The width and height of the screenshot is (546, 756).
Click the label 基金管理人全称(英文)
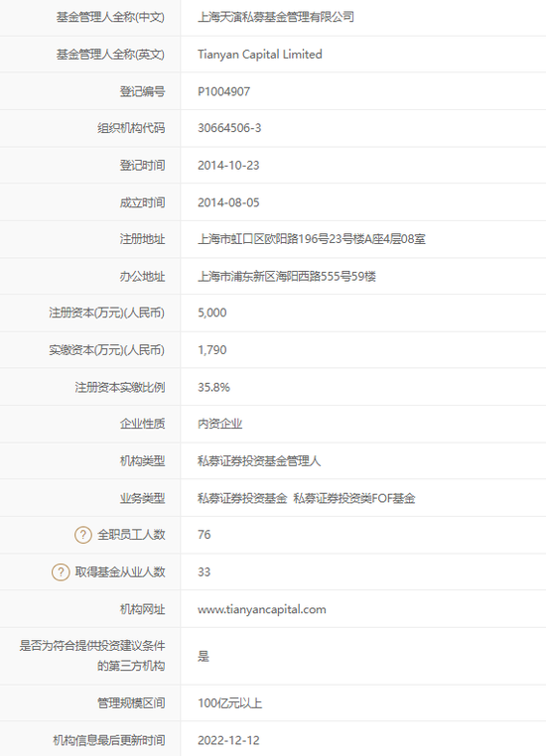(x=110, y=55)
